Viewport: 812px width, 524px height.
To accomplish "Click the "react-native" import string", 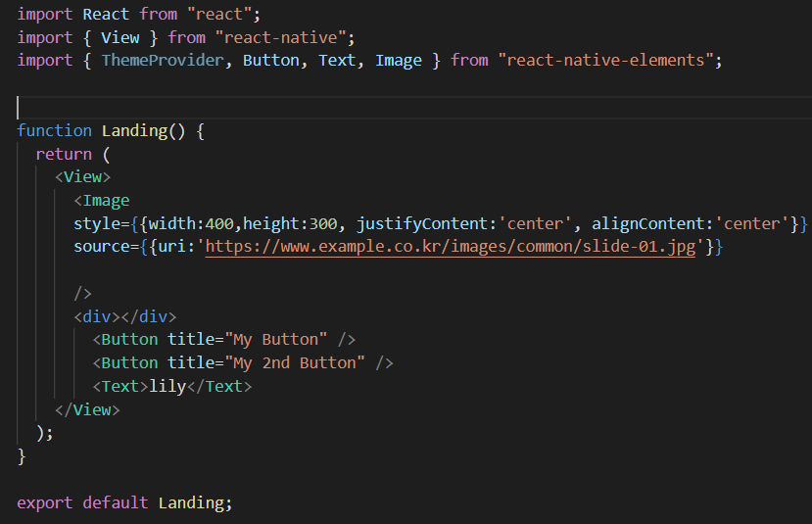I will [x=281, y=38].
